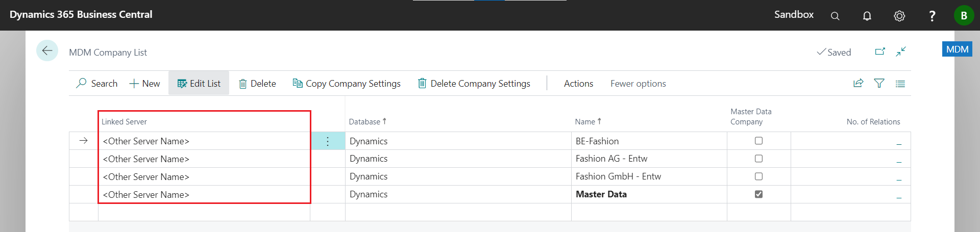Open settings gear menu
Viewport: 980px width, 232px height.
tap(899, 16)
